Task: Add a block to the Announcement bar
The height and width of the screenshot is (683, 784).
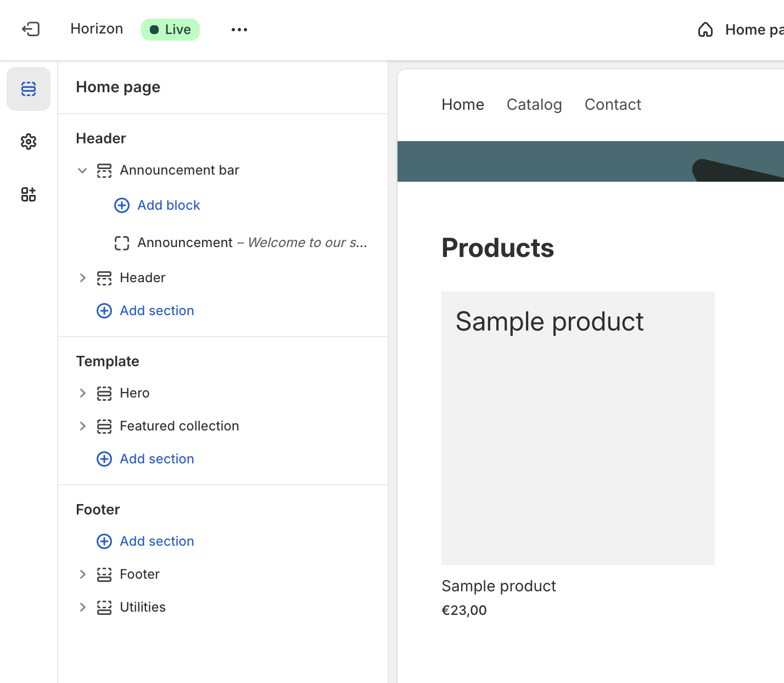Action: (x=158, y=205)
